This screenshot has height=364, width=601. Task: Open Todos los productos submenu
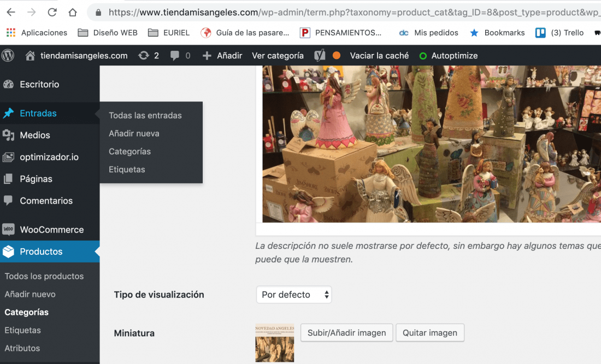pyautogui.click(x=44, y=276)
